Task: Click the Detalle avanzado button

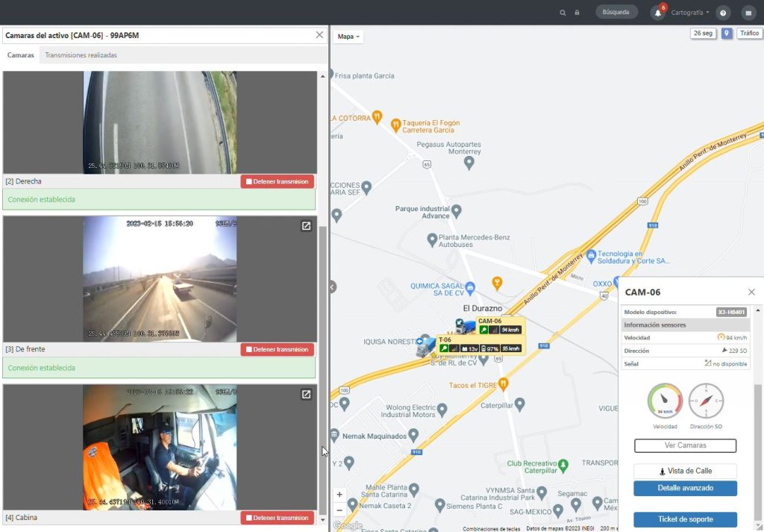Action: point(685,488)
